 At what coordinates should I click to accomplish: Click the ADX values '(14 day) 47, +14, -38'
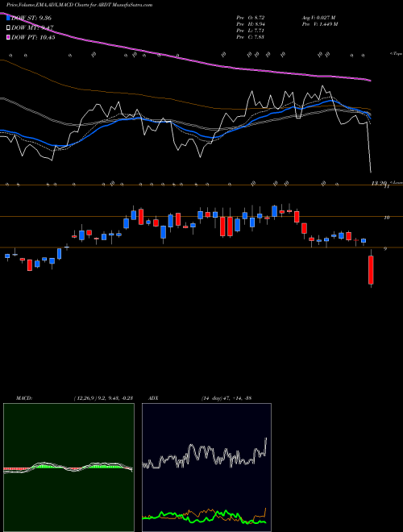226,398
